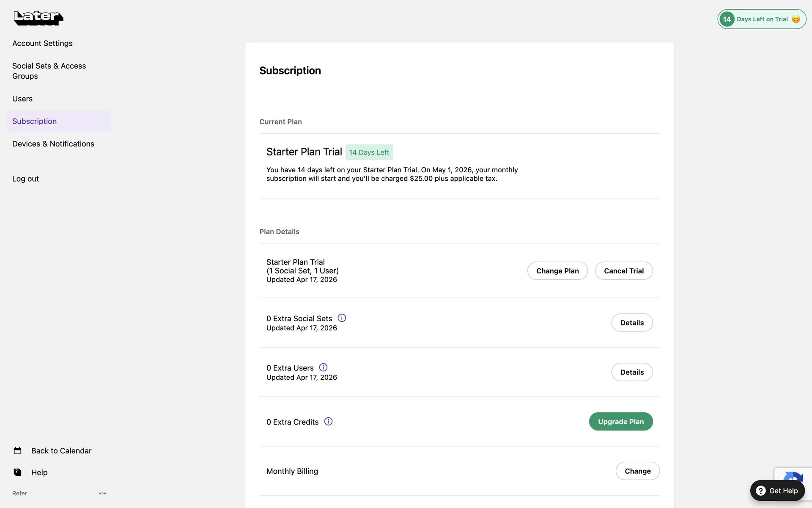Click the (1 Social Set, 1 User) text
The image size is (812, 508).
coord(302,271)
